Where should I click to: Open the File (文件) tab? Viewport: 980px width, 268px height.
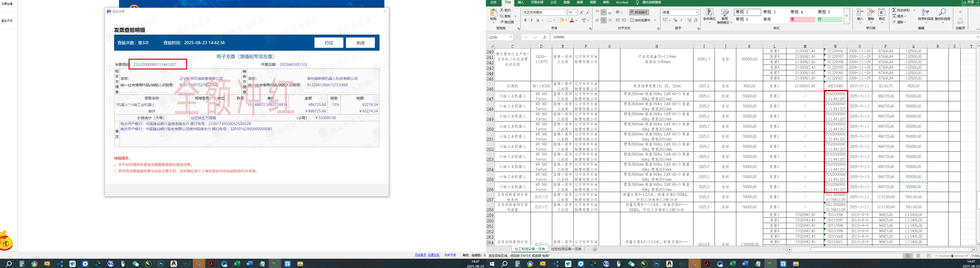[493, 2]
